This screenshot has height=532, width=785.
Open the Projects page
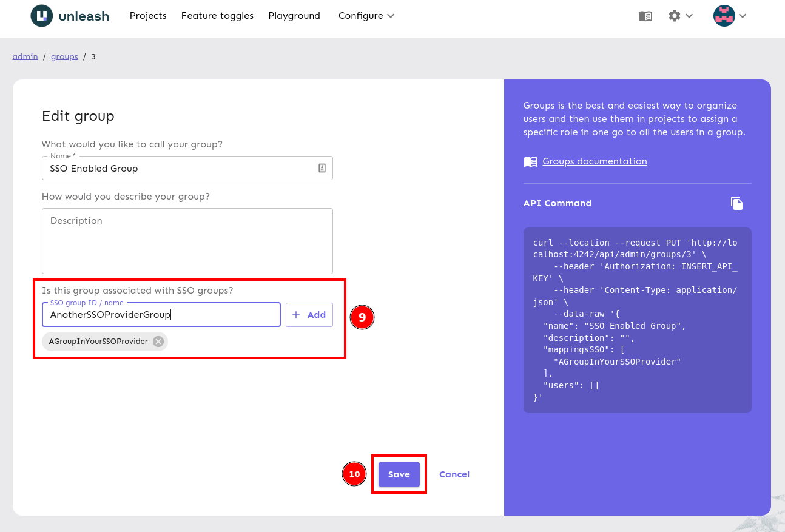coord(147,16)
